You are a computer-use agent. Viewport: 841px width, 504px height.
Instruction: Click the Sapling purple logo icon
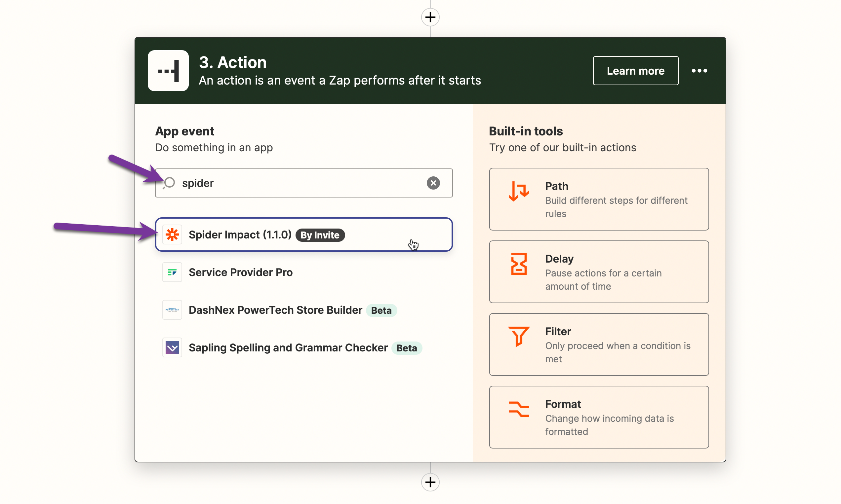coord(172,347)
